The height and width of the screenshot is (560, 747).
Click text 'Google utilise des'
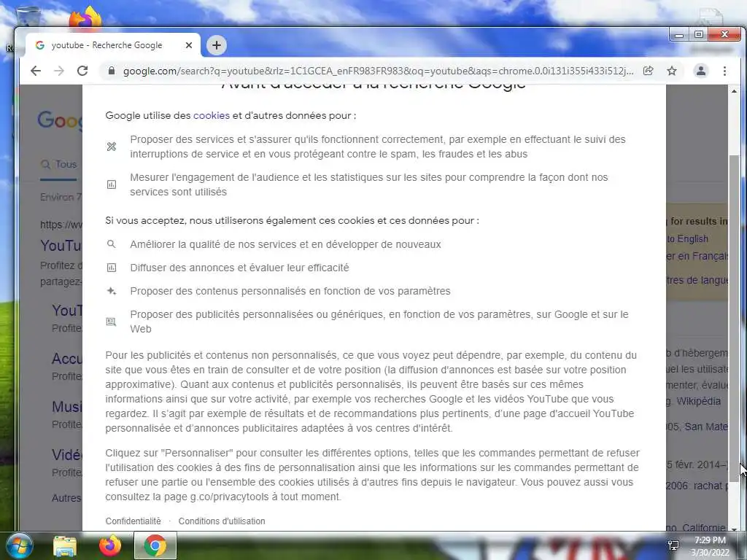coord(148,115)
